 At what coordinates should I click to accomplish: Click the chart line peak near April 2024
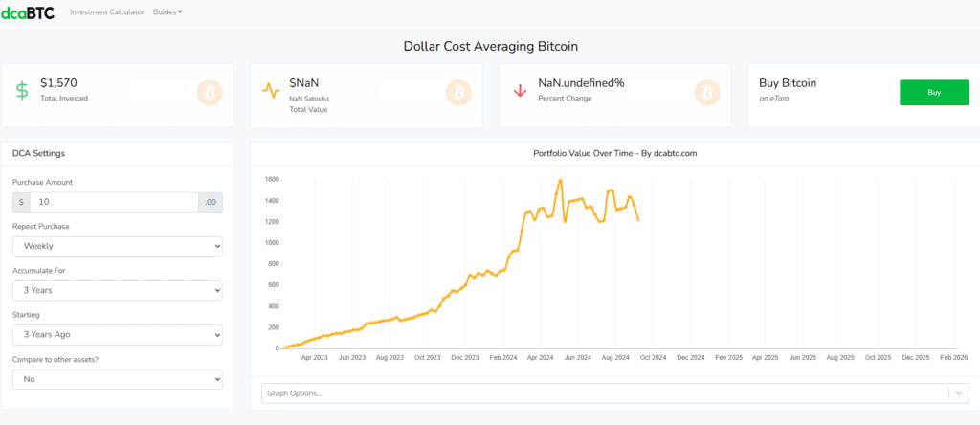click(x=559, y=180)
